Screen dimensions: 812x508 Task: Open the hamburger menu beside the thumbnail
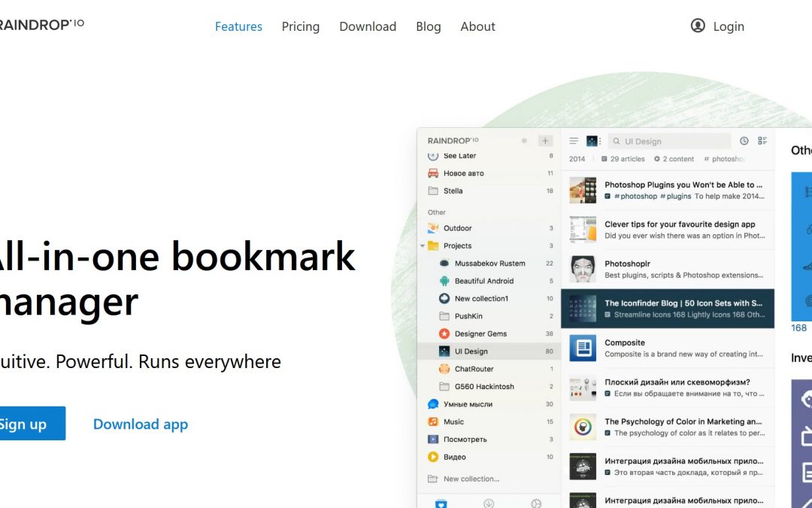tap(574, 140)
